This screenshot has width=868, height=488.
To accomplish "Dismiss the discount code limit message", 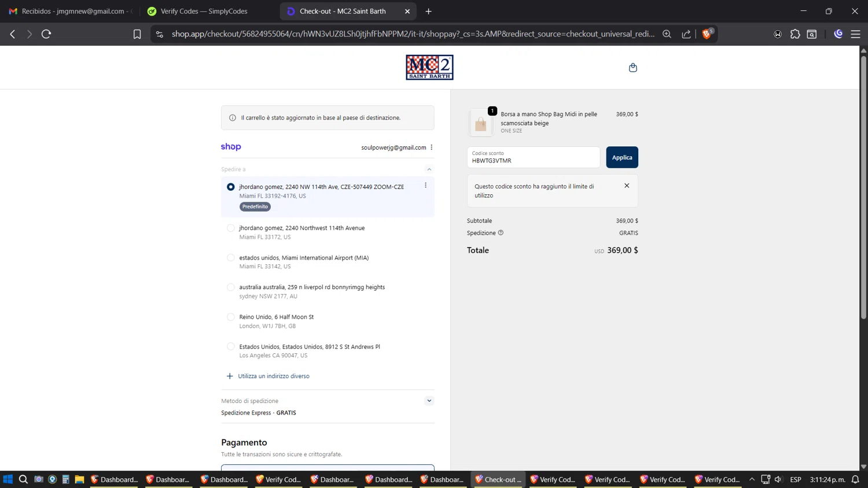I will click(x=627, y=186).
